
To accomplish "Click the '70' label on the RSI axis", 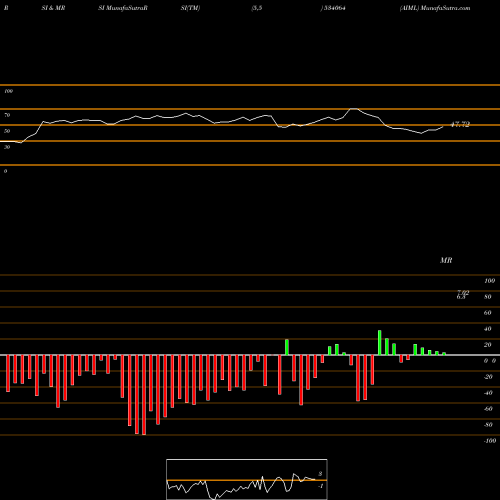I will tap(7, 115).
